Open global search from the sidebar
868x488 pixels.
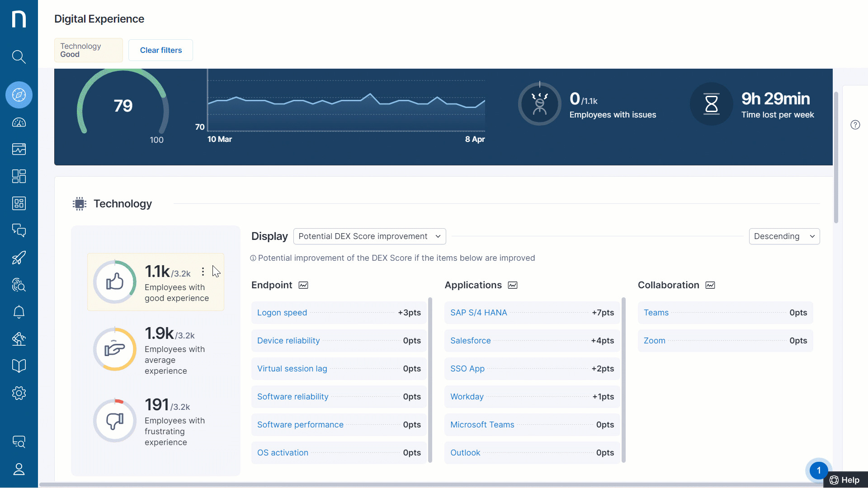(x=19, y=57)
